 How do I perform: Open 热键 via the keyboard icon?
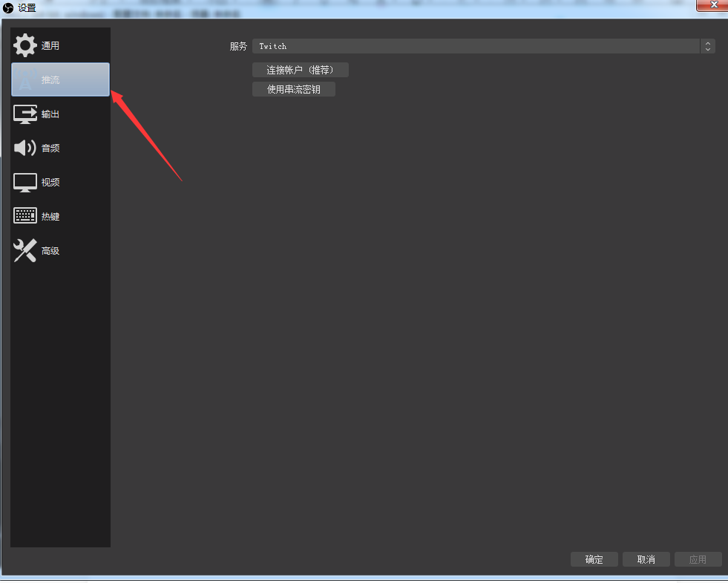[x=24, y=216]
